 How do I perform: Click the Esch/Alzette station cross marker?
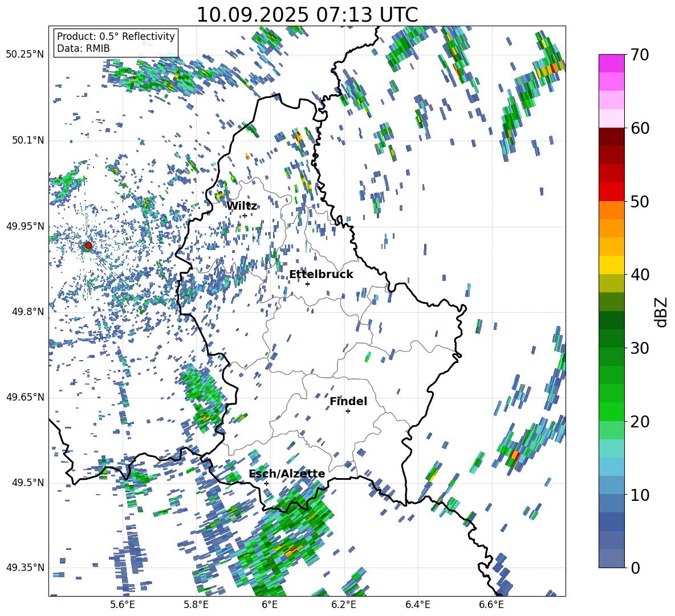(266, 483)
